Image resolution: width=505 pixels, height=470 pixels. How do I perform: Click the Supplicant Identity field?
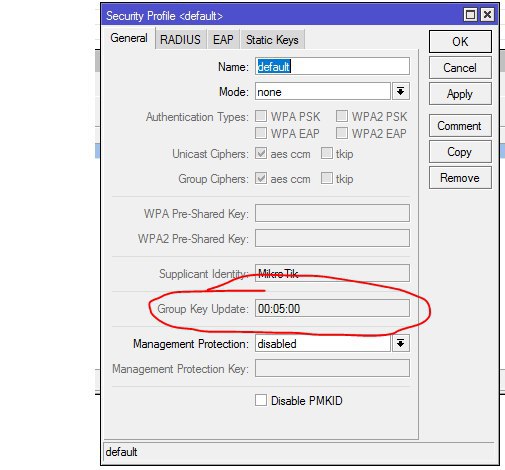pyautogui.click(x=332, y=273)
